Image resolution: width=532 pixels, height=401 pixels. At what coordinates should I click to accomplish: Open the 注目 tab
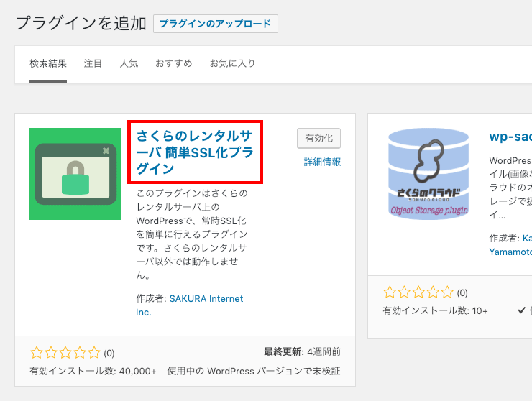(x=93, y=63)
